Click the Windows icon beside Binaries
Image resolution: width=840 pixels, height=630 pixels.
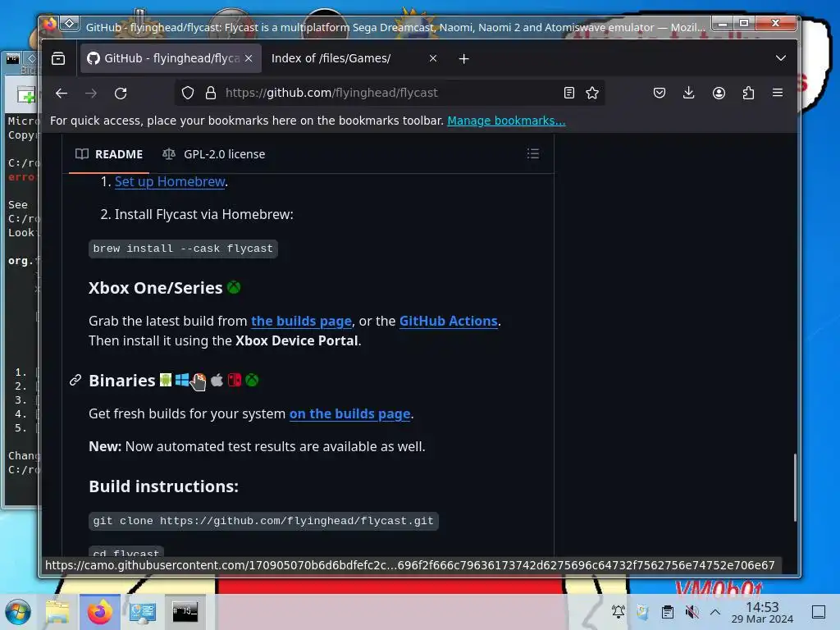point(181,380)
